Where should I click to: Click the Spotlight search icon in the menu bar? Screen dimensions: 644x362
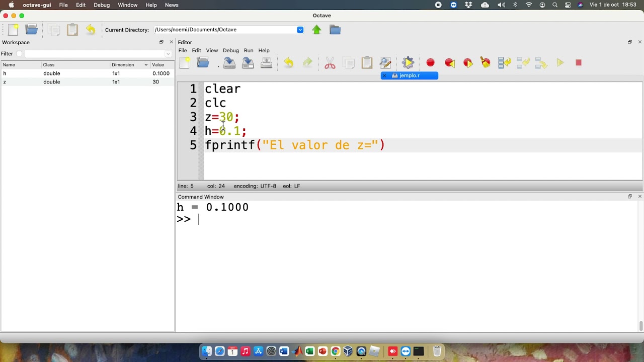(555, 5)
